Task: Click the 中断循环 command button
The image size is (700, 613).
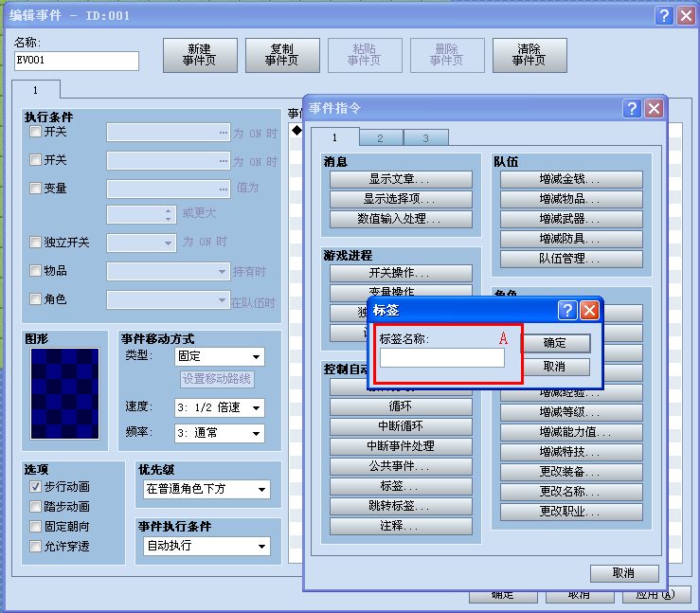Action: click(x=401, y=426)
